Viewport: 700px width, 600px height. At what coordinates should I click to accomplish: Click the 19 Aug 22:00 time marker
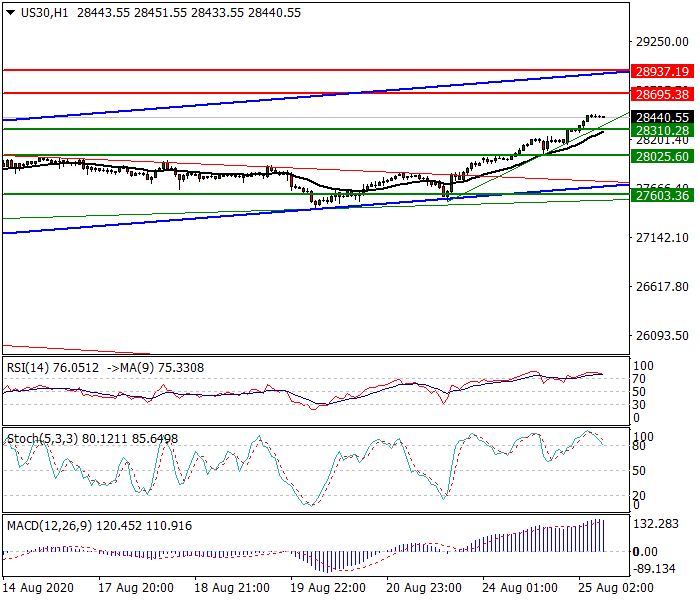click(328, 588)
